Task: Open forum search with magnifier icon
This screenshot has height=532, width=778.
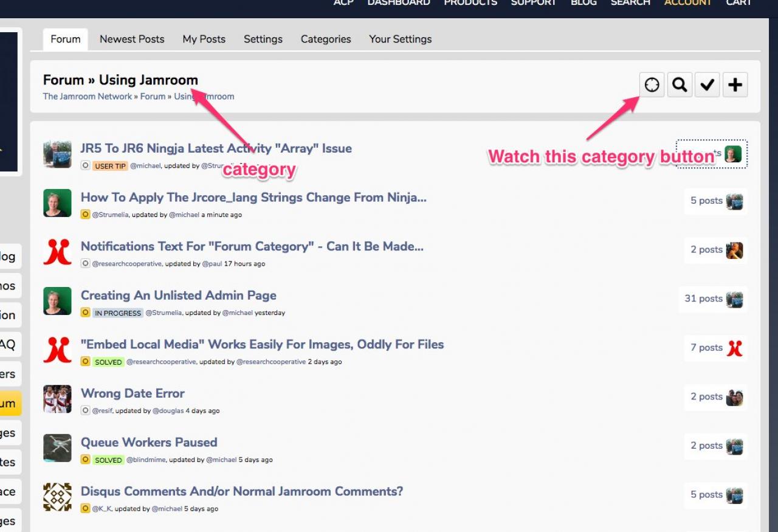Action: click(x=680, y=85)
